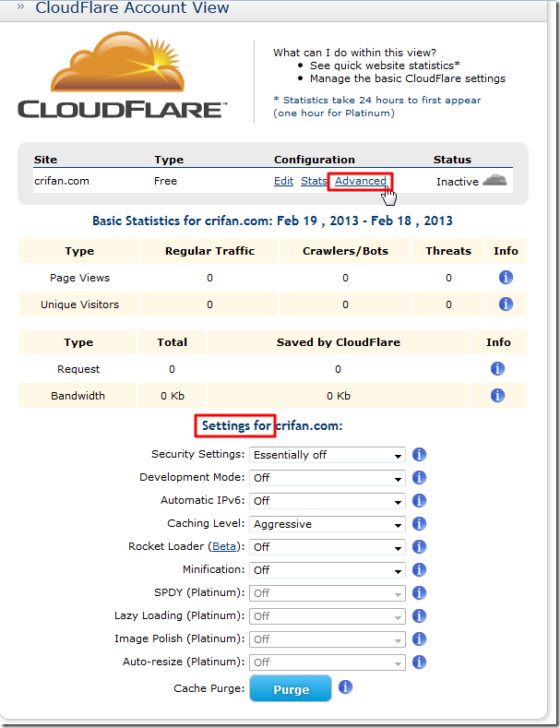Click the Inactive status text
560x728 pixels.
click(458, 182)
